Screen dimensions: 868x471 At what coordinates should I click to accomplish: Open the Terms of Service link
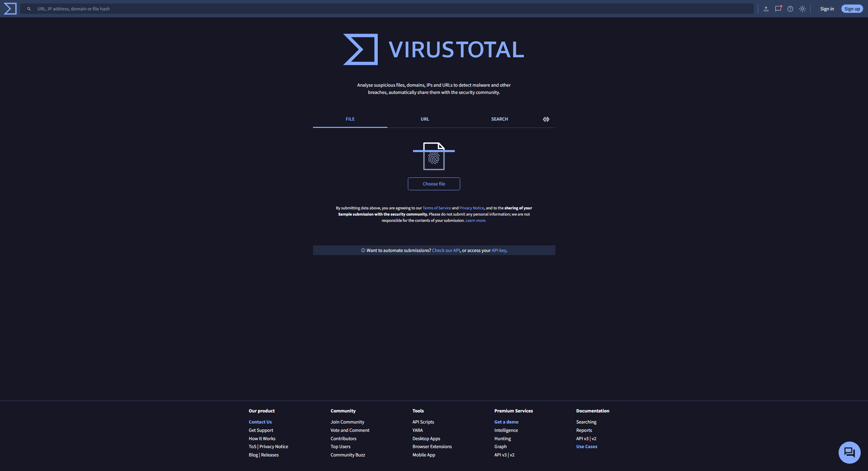(x=437, y=208)
